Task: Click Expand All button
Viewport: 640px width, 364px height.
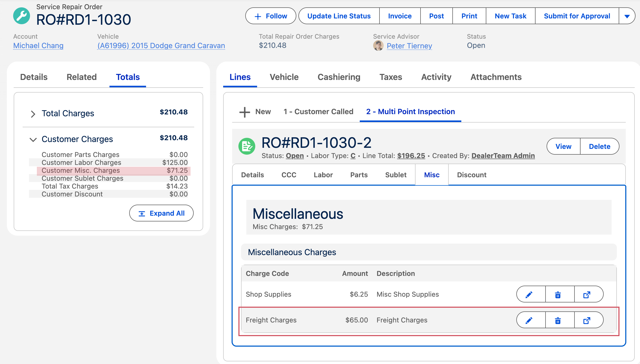Action: coord(161,213)
